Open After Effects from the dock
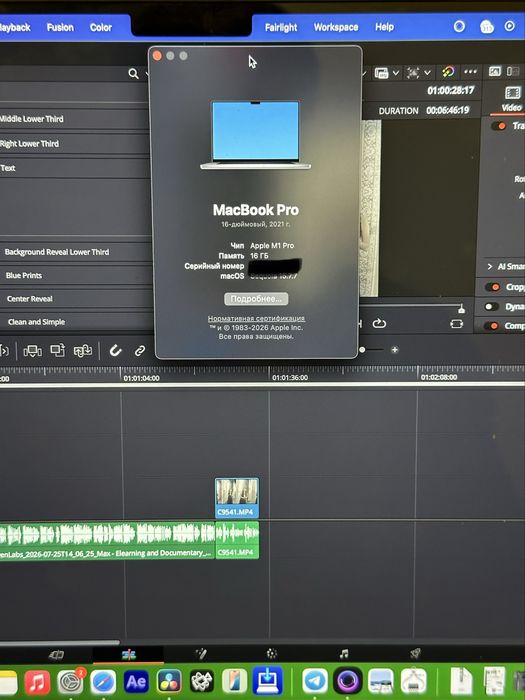This screenshot has height=700, width=525. point(136,682)
